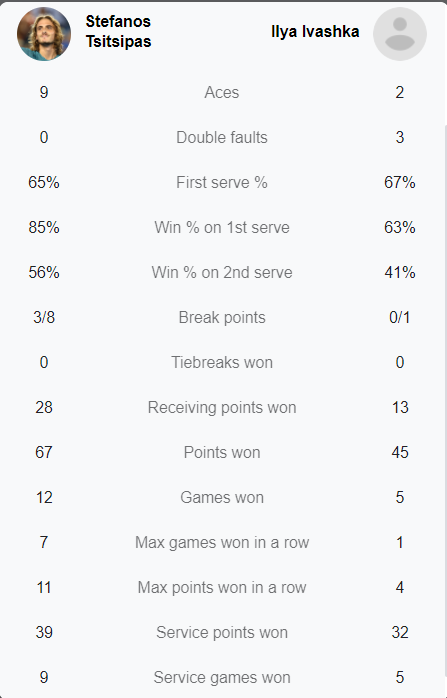Open Ilya Ivashka player name link
This screenshot has height=698, width=447.
tap(315, 32)
